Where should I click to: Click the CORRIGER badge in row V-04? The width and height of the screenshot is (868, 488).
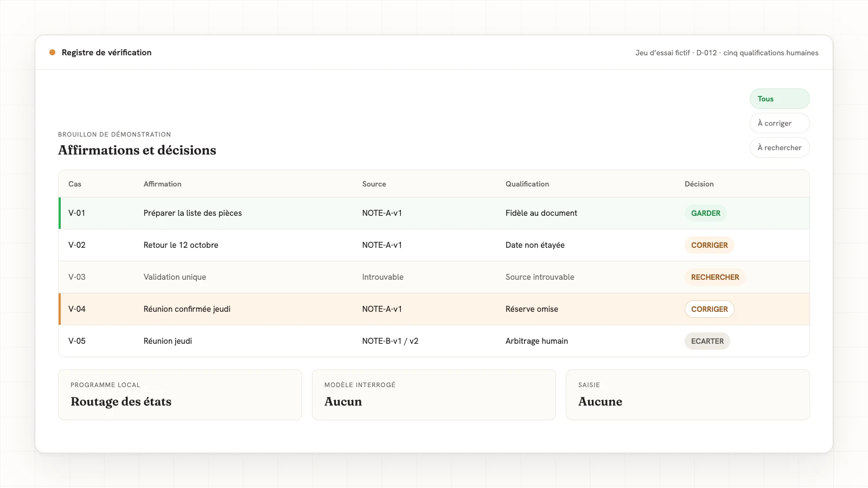(x=709, y=309)
